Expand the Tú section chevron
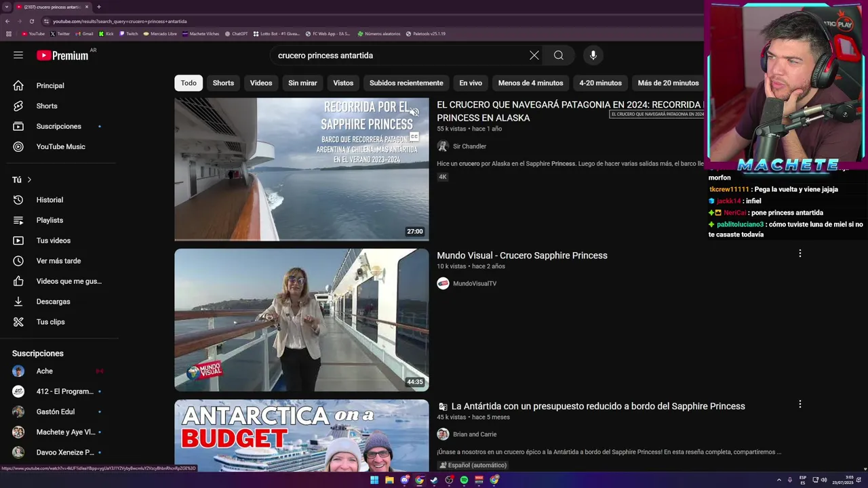The image size is (868, 488). (29, 180)
